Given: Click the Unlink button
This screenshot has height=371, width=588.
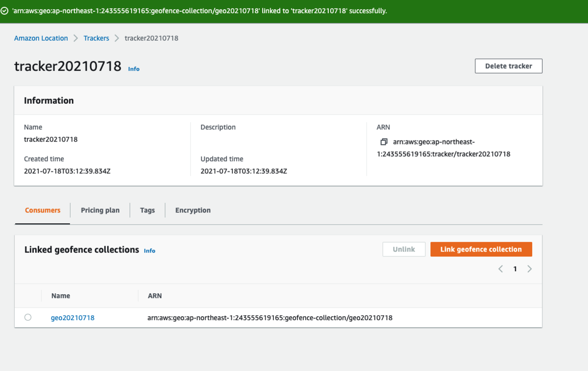Looking at the screenshot, I should click(404, 249).
